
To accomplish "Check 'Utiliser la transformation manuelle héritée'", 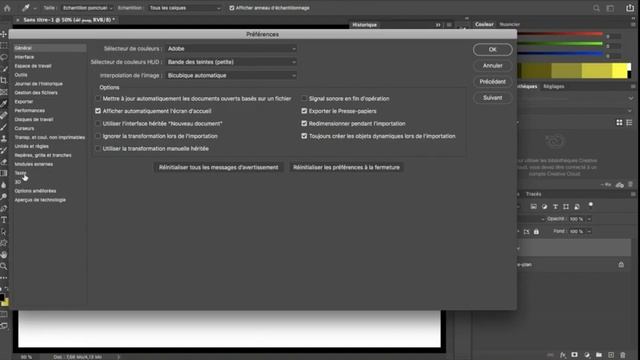I will [x=98, y=149].
